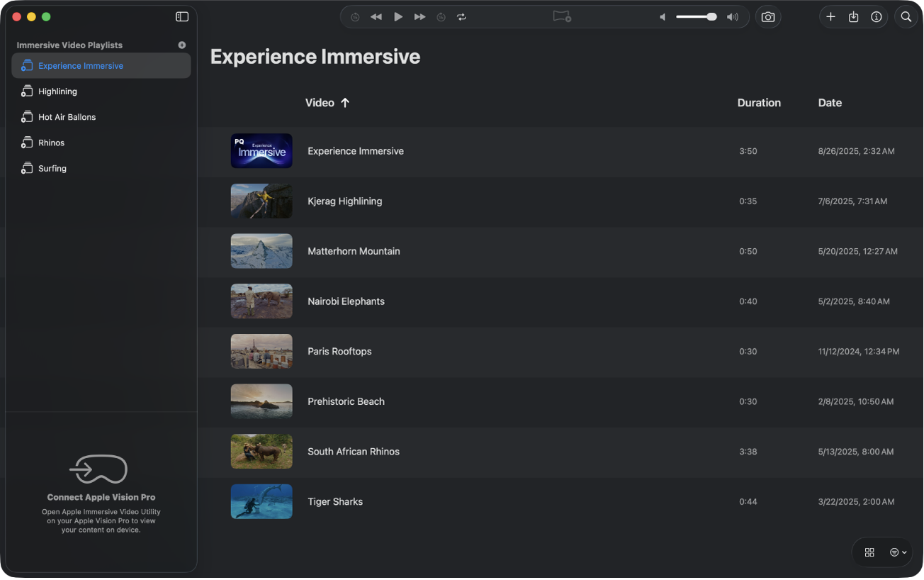924x580 pixels.
Task: Click the search icon
Action: point(906,16)
